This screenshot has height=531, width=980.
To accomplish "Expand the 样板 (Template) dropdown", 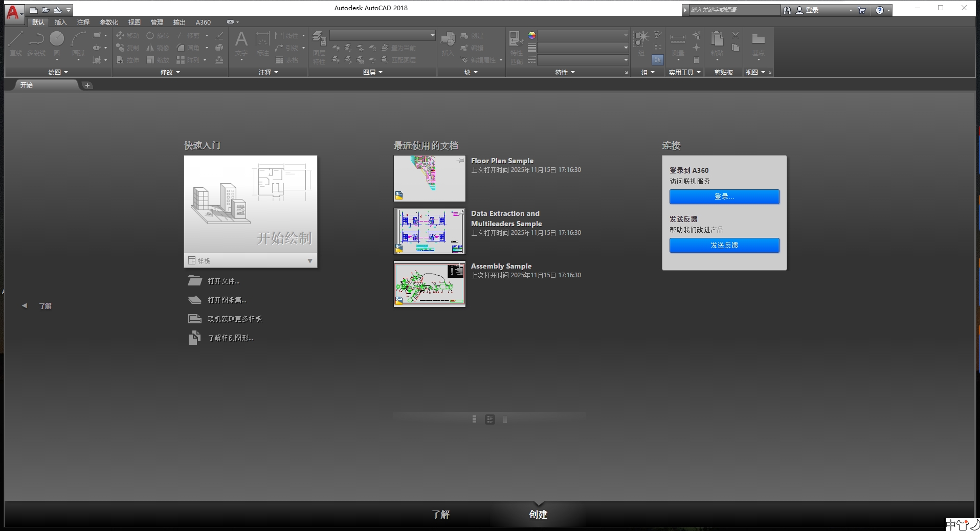I will [x=310, y=261].
